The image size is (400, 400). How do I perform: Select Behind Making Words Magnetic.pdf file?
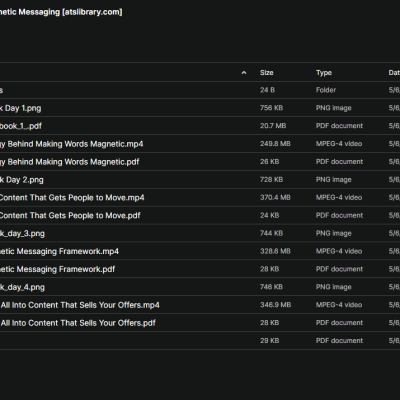(70, 162)
